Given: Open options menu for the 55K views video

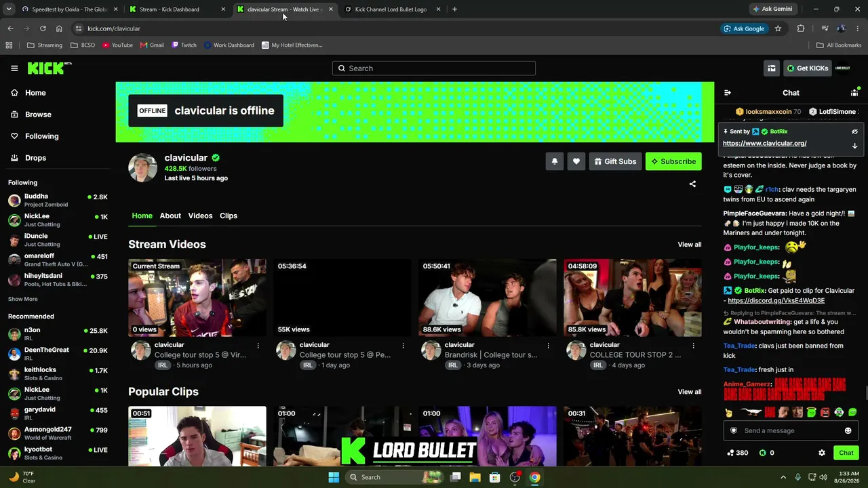Looking at the screenshot, I should point(403,346).
